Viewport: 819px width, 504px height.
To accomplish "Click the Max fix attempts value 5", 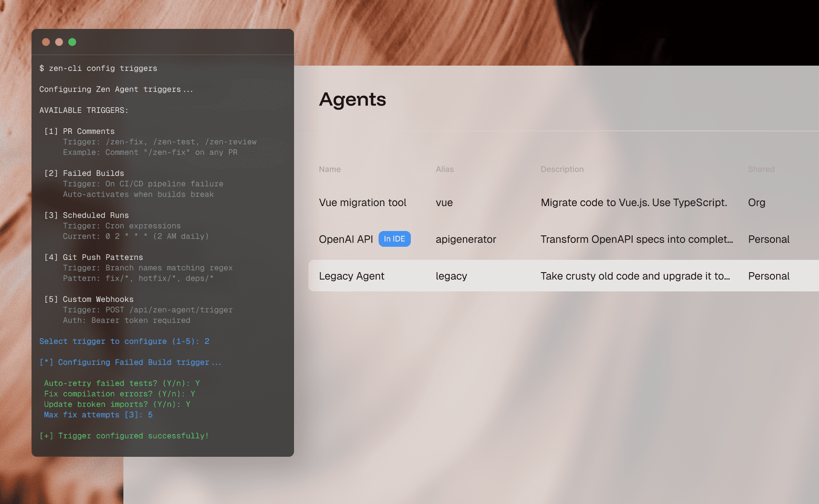I will pyautogui.click(x=150, y=415).
